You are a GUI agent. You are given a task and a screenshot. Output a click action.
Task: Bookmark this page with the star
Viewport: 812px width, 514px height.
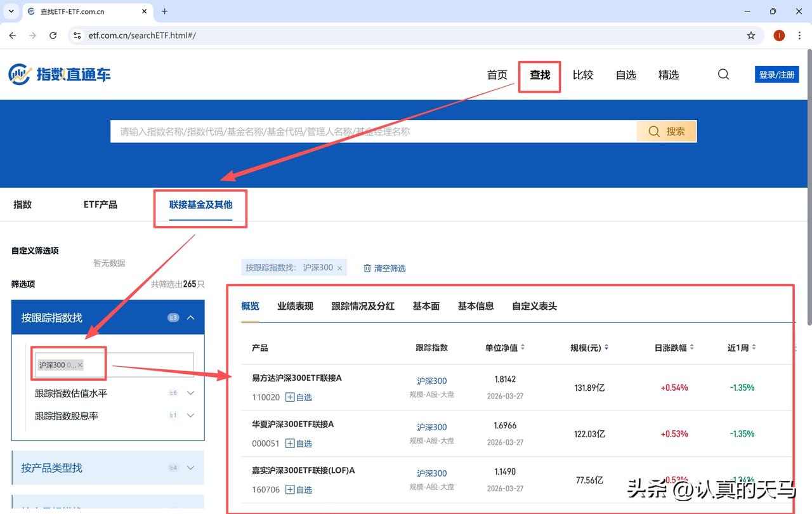click(751, 36)
